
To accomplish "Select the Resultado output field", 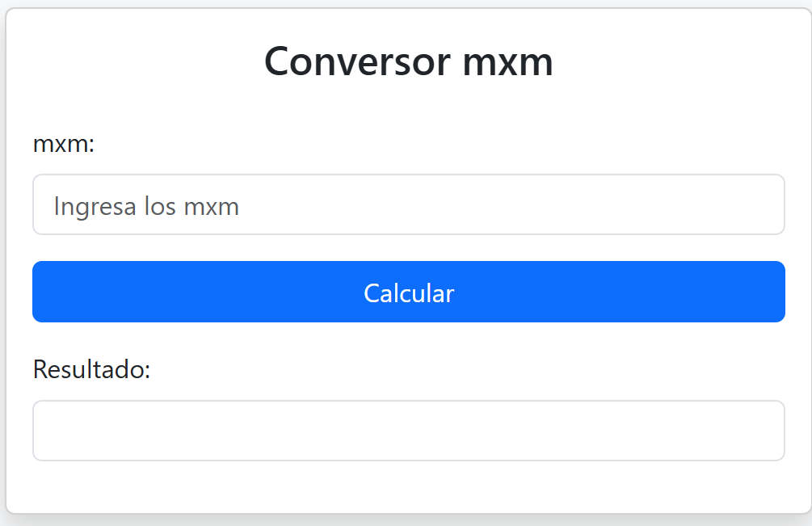I will 409,430.
